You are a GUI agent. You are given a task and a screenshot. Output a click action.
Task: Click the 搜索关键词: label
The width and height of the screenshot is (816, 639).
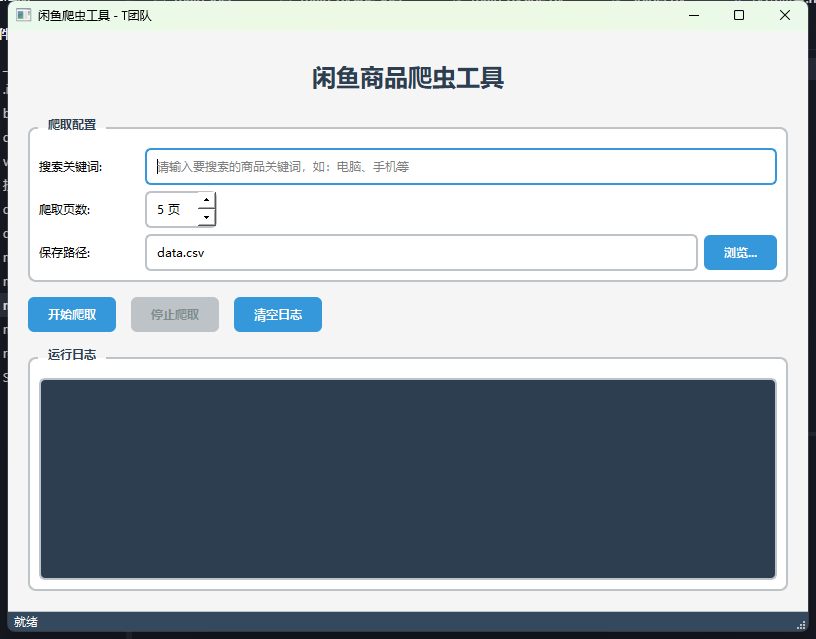point(70,167)
